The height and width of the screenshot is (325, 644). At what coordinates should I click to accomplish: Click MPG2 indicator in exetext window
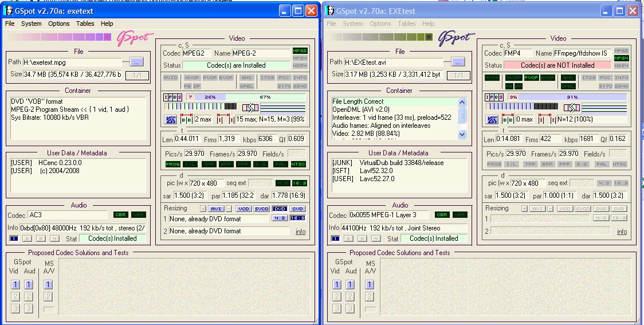300,50
